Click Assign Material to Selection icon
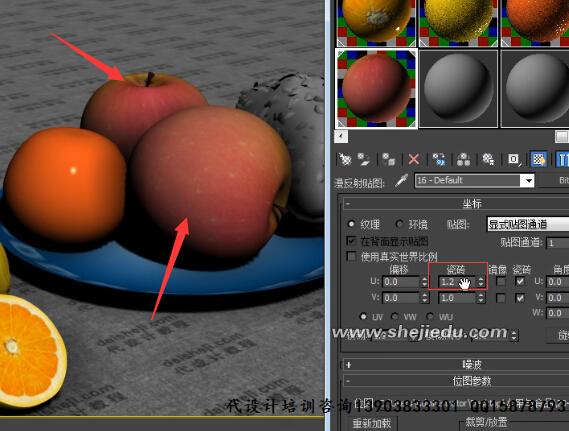 [x=388, y=159]
